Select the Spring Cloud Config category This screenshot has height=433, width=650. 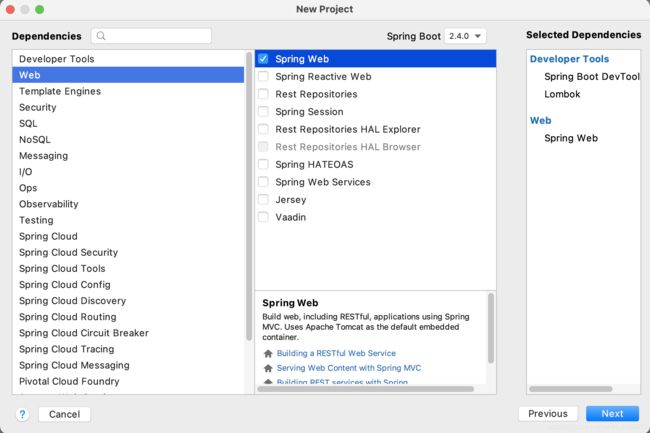tap(128, 285)
